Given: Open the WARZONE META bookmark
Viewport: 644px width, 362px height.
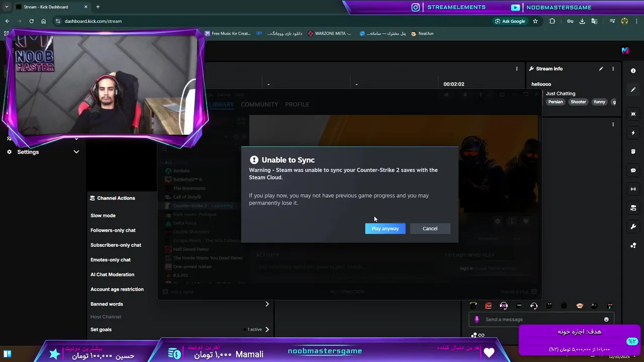Looking at the screenshot, I should pos(330,34).
